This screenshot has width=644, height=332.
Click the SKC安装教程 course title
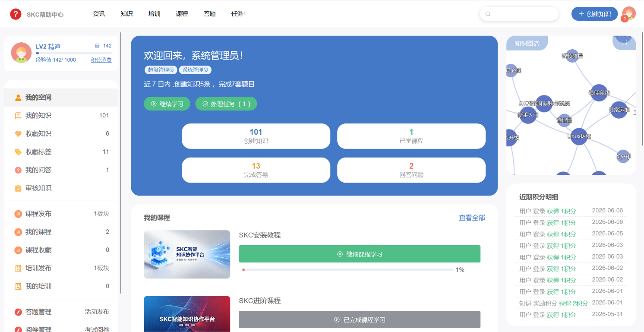[x=260, y=235]
